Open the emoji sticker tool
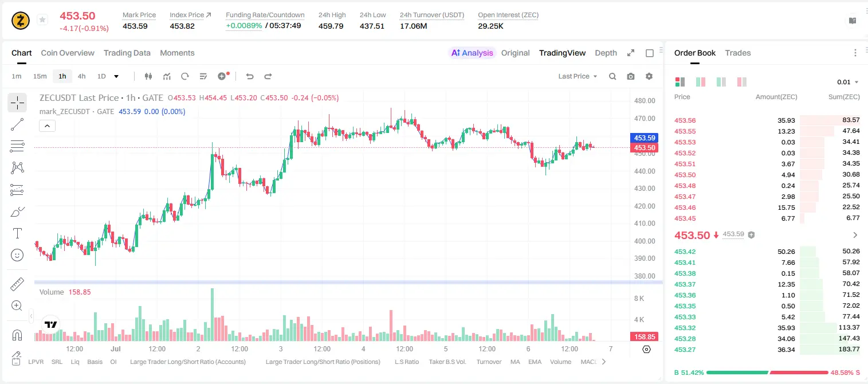This screenshot has width=868, height=384. [x=17, y=255]
